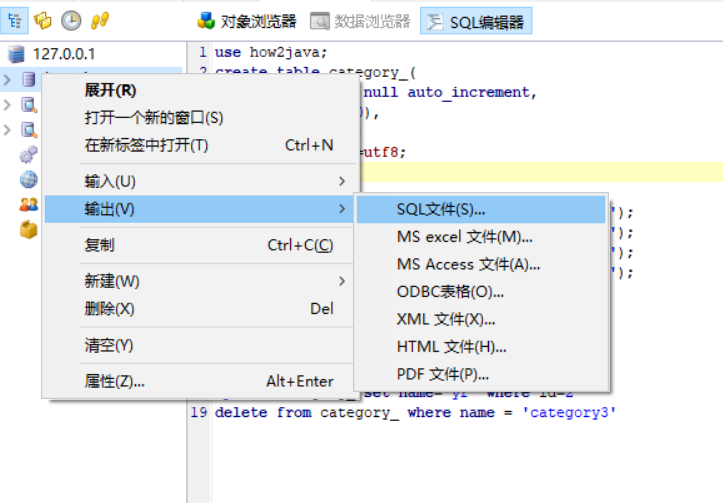Expand the first magnifier-table tree node

click(x=7, y=105)
